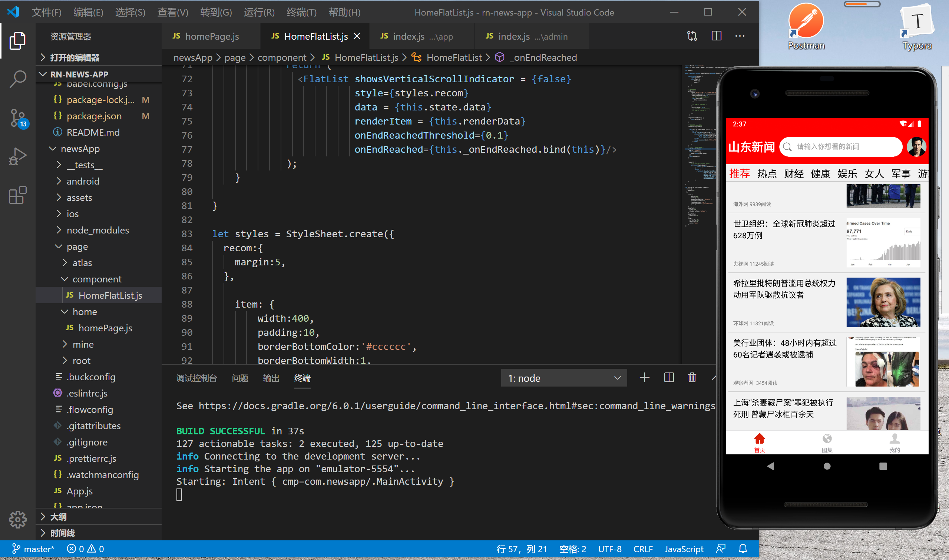Open the Extensions view
The width and height of the screenshot is (949, 560).
pyautogui.click(x=17, y=195)
